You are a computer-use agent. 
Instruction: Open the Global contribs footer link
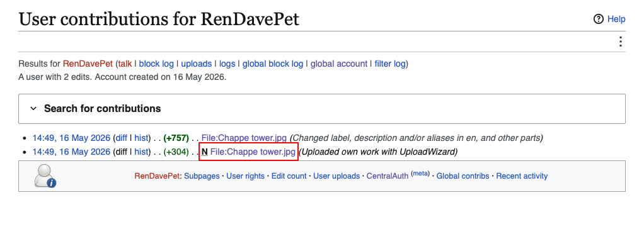tap(463, 176)
